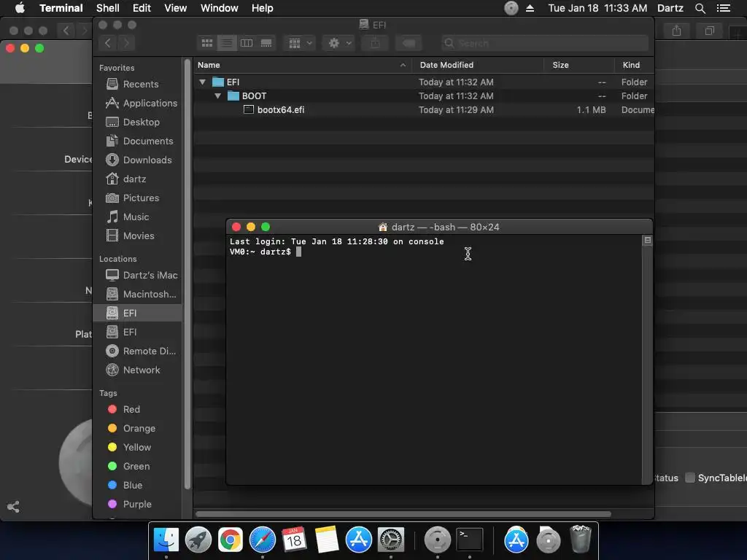Sort by Kind column header

point(634,65)
